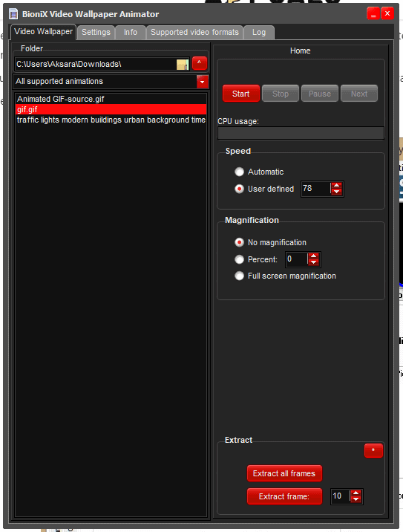This screenshot has height=532, width=403.
Task: Click the CPU usage progress bar
Action: tap(301, 133)
